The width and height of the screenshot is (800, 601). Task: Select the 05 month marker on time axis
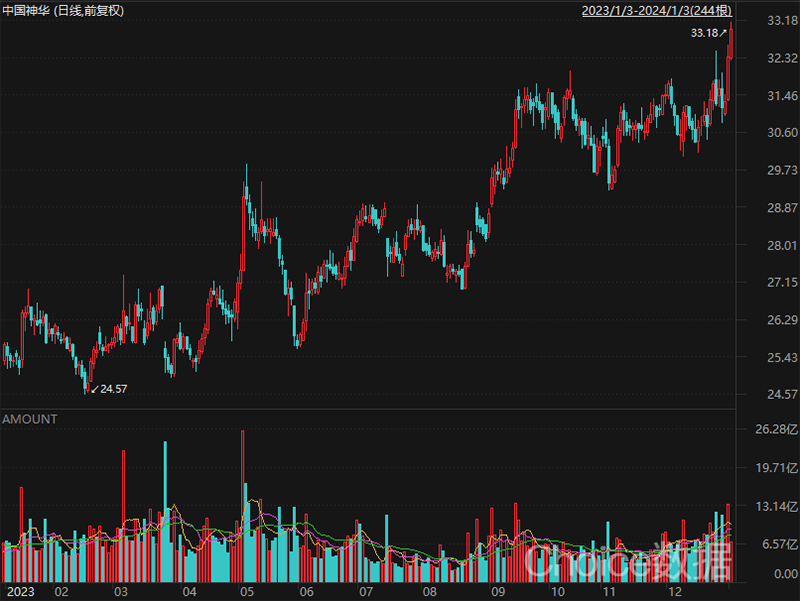[x=245, y=591]
